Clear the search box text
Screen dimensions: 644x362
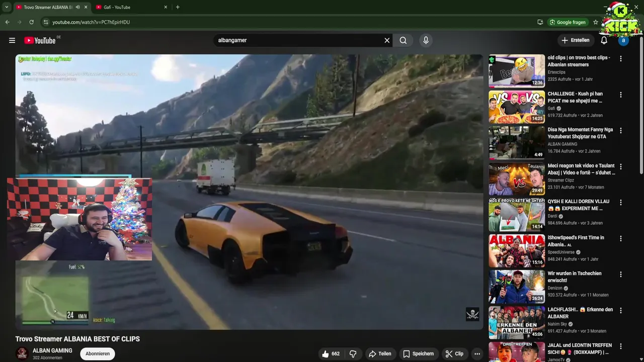click(387, 40)
